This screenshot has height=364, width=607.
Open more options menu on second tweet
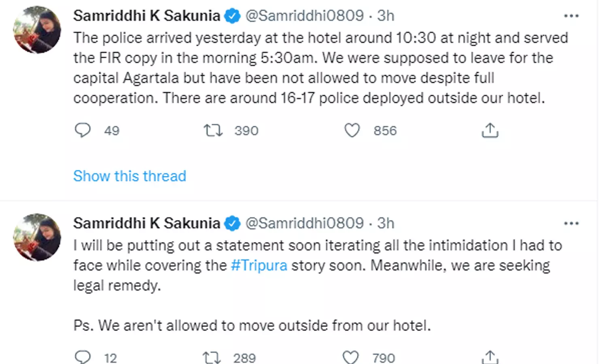tap(571, 223)
